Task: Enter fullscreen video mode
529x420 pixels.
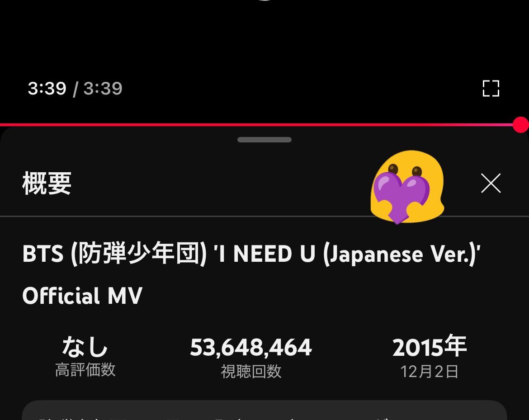Action: pos(491,89)
